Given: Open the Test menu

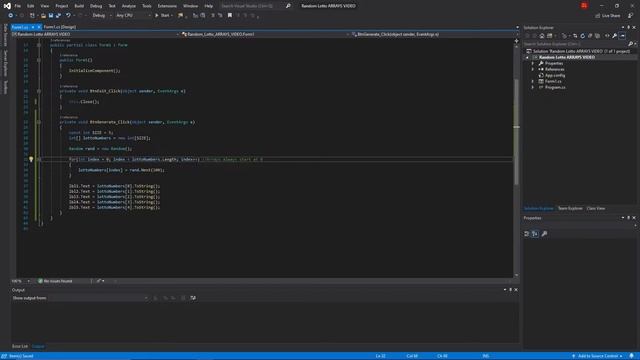Looking at the screenshot, I should click(x=112, y=6).
